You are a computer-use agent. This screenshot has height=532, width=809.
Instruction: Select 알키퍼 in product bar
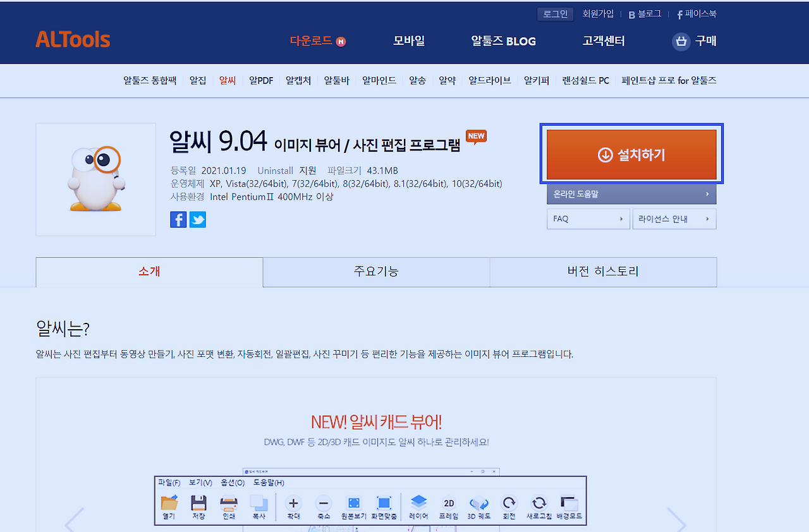[537, 81]
